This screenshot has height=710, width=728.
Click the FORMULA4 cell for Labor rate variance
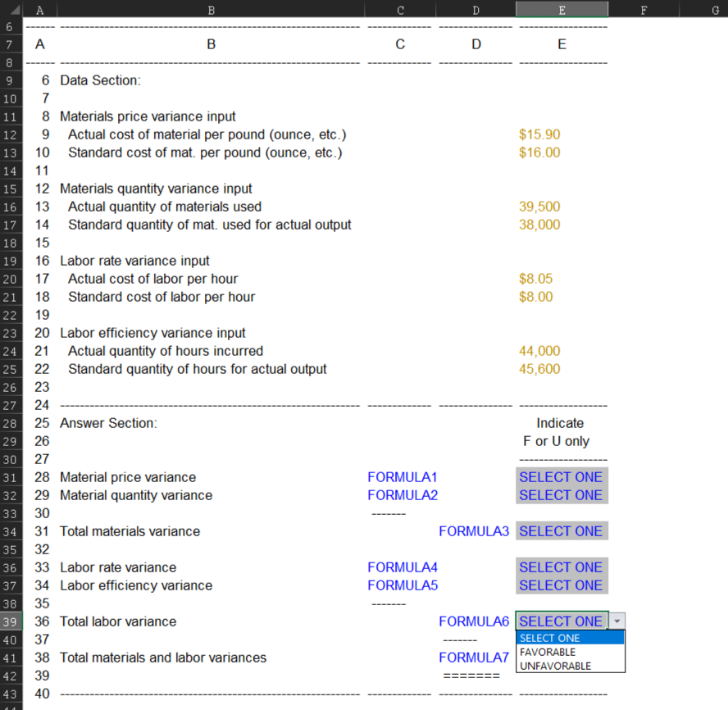(402, 567)
